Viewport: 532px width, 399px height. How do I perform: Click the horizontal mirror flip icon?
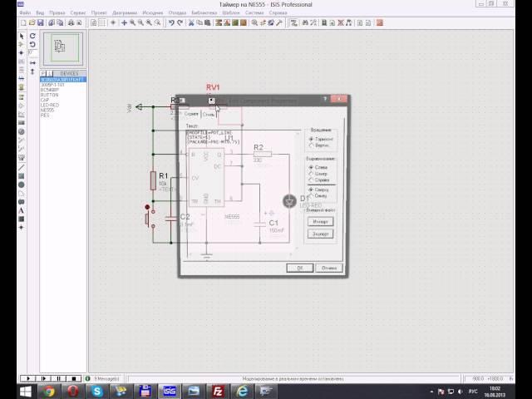pos(32,63)
